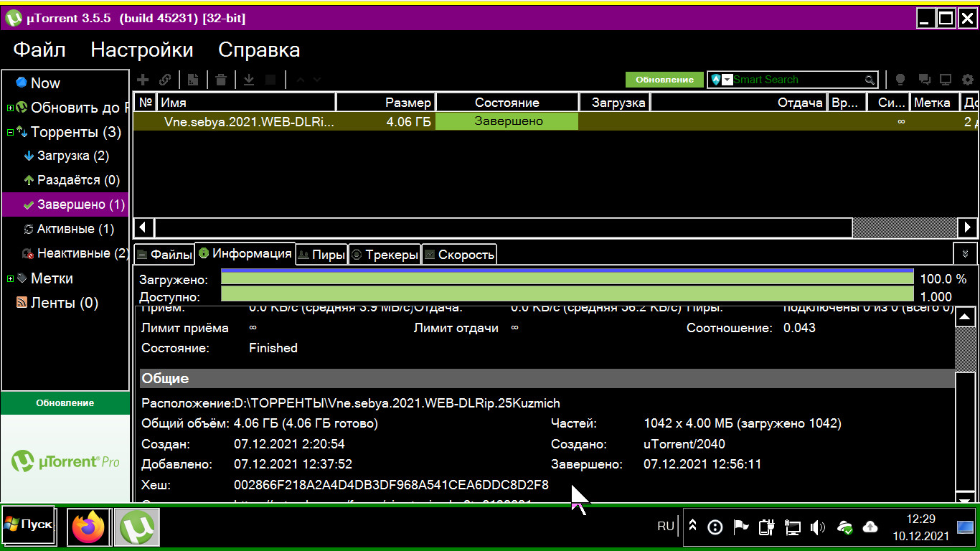
Task: Click the Start Torrent download-arrow icon
Action: pyautogui.click(x=249, y=80)
